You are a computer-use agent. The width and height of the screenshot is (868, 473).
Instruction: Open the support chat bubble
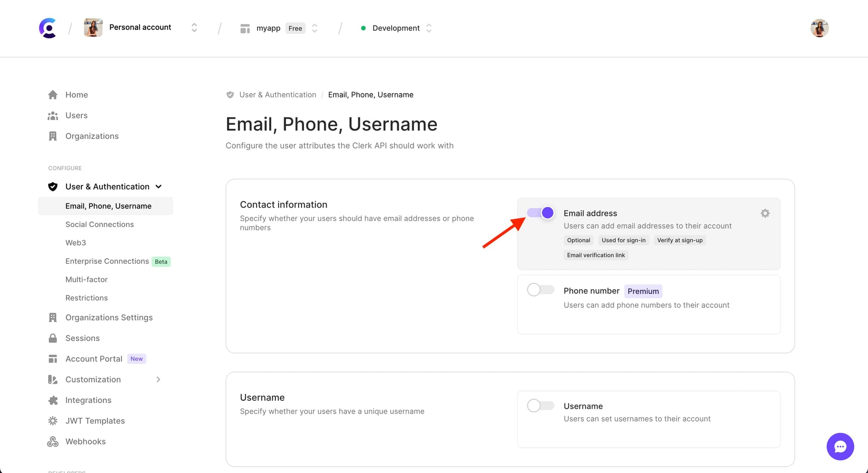[x=840, y=446]
